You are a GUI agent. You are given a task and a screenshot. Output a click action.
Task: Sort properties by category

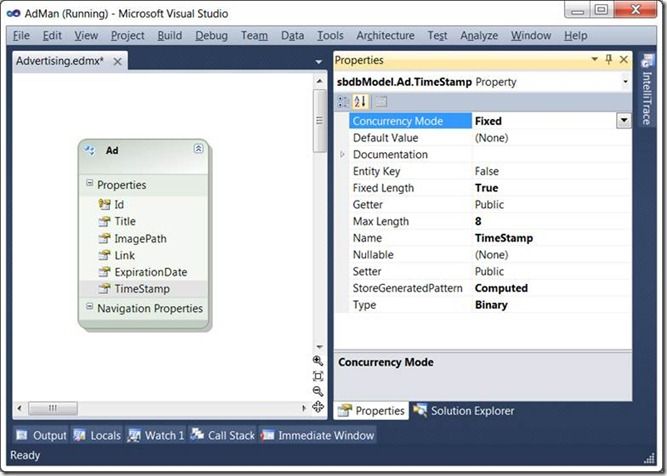tap(342, 102)
